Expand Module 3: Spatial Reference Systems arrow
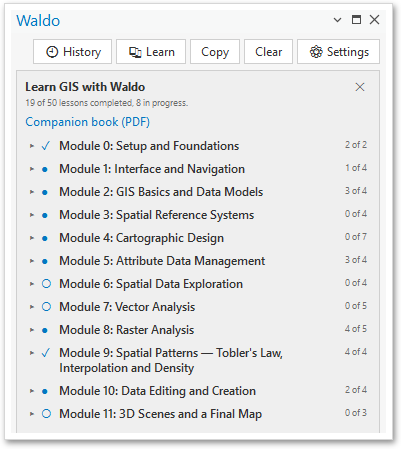This screenshot has width=401, height=449. (32, 215)
